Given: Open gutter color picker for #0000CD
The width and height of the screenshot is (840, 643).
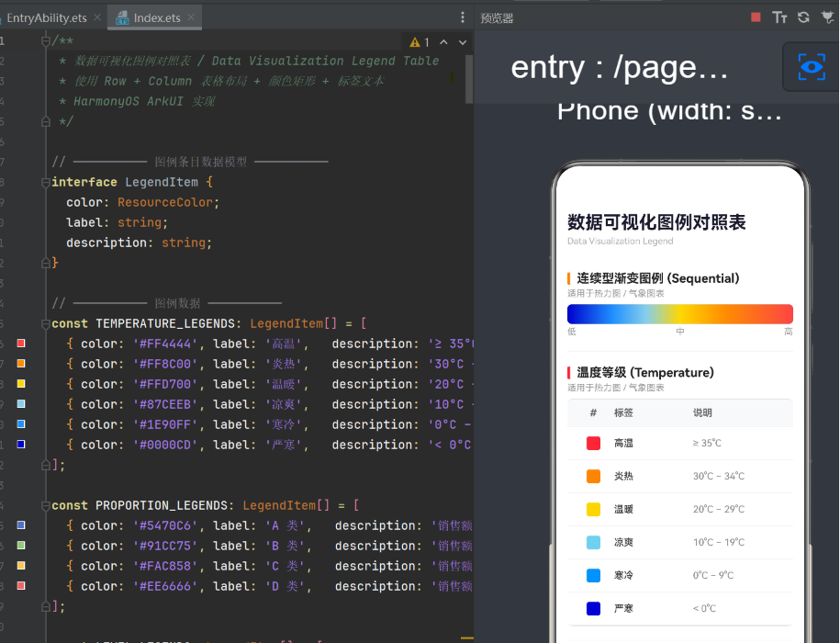Looking at the screenshot, I should click(21, 445).
